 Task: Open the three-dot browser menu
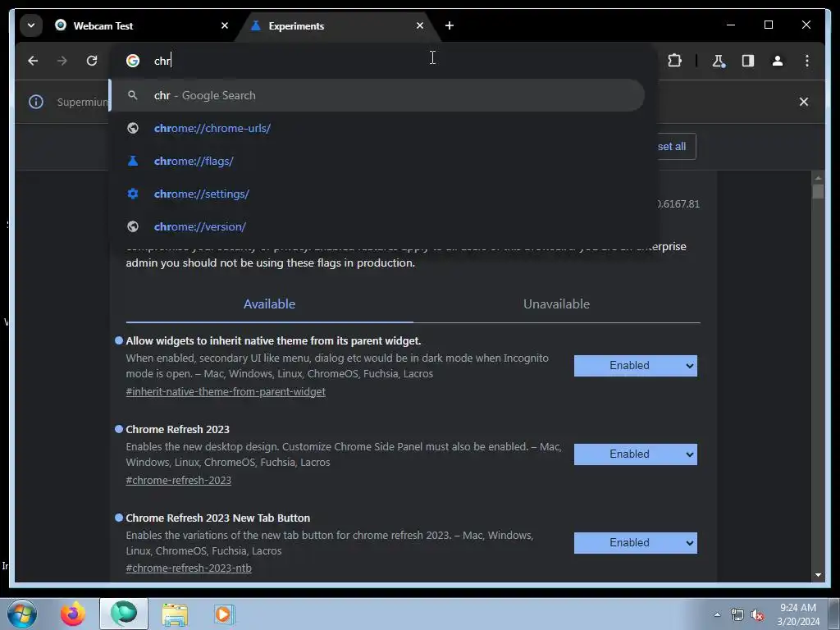click(807, 61)
